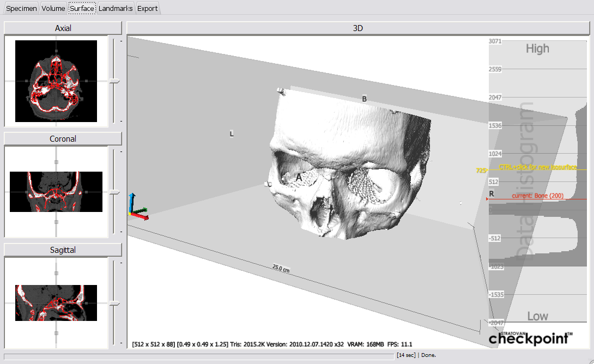Go to the Landmarks tab
This screenshot has width=594, height=364.
click(x=116, y=8)
